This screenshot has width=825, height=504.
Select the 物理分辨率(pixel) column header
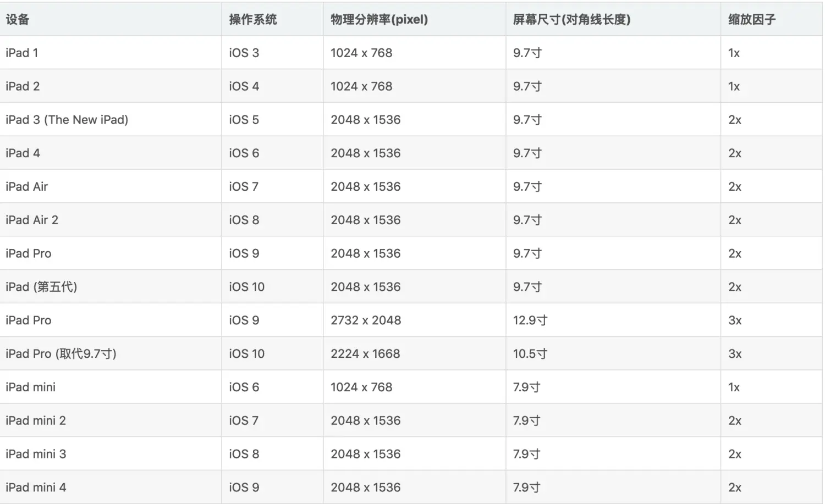(379, 20)
